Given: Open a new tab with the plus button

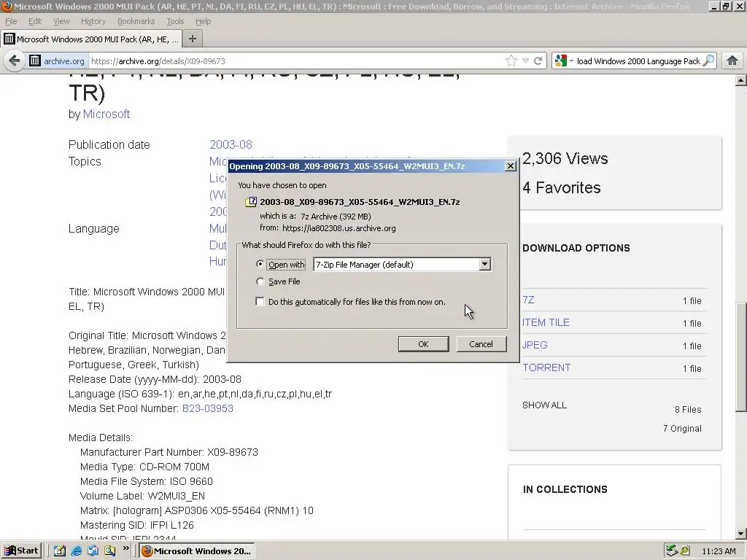Looking at the screenshot, I should tap(193, 39).
